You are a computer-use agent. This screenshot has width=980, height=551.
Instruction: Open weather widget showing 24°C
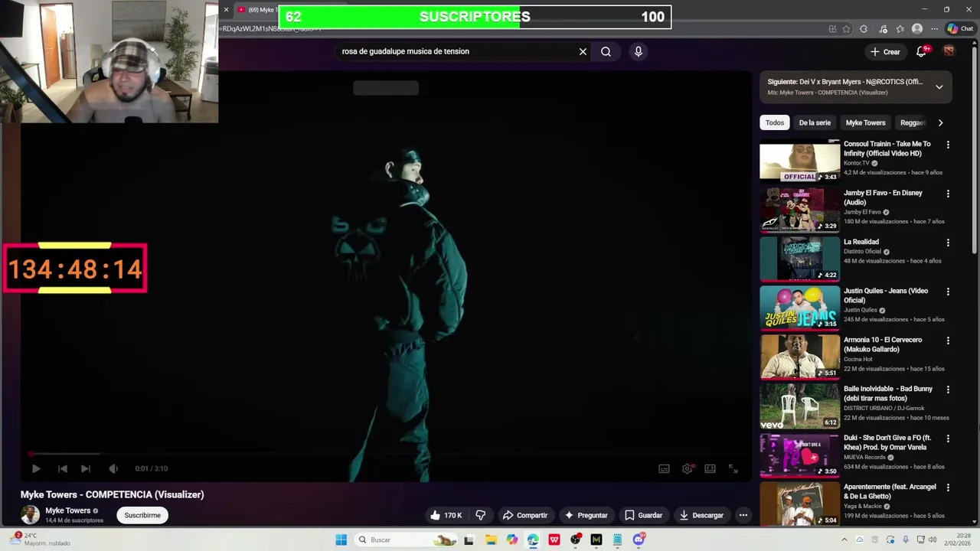point(38,540)
